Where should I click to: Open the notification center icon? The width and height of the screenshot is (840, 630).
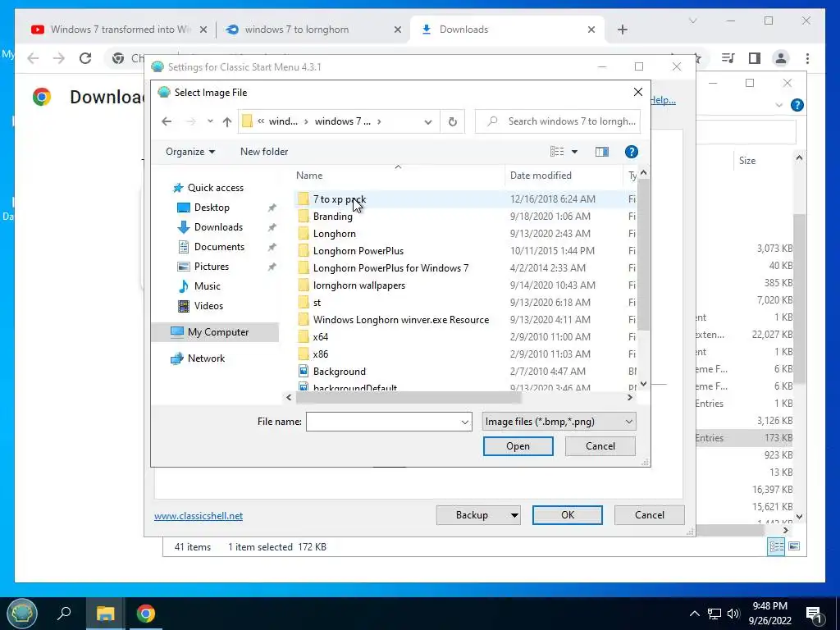814,614
